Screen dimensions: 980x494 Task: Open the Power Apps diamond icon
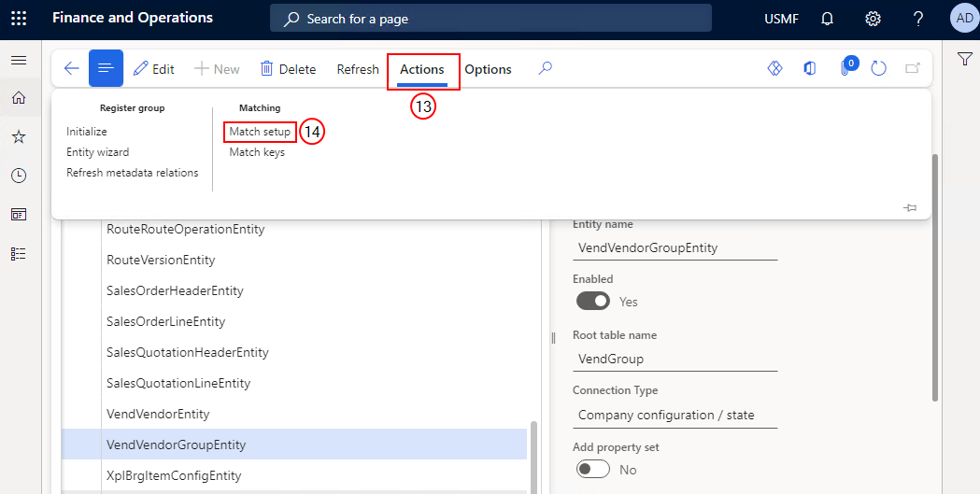[775, 68]
